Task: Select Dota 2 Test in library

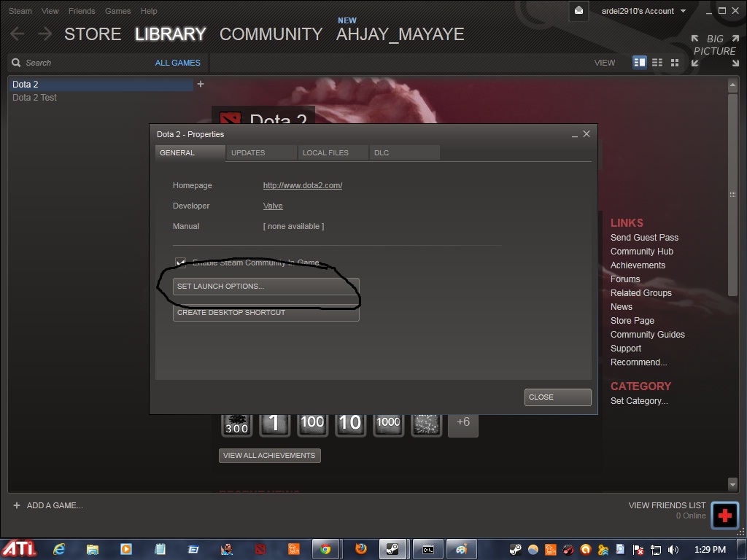Action: tap(34, 97)
